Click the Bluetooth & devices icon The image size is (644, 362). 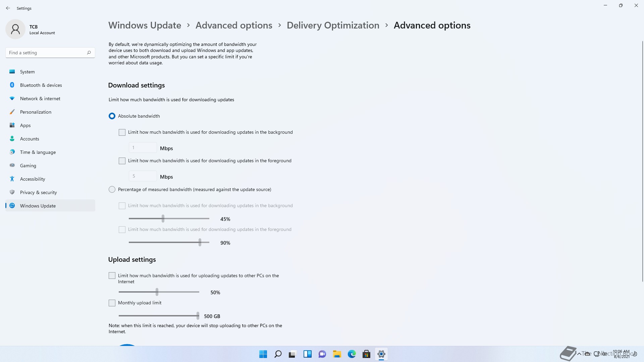12,85
